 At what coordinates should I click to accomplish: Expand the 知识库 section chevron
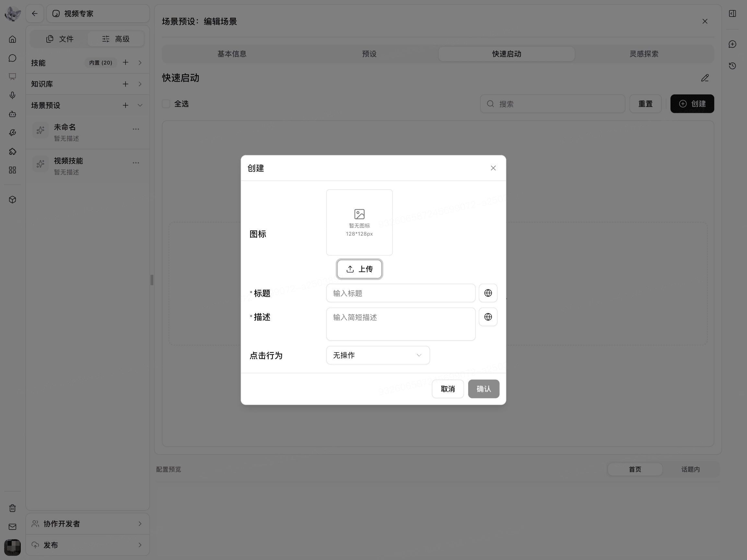click(140, 84)
